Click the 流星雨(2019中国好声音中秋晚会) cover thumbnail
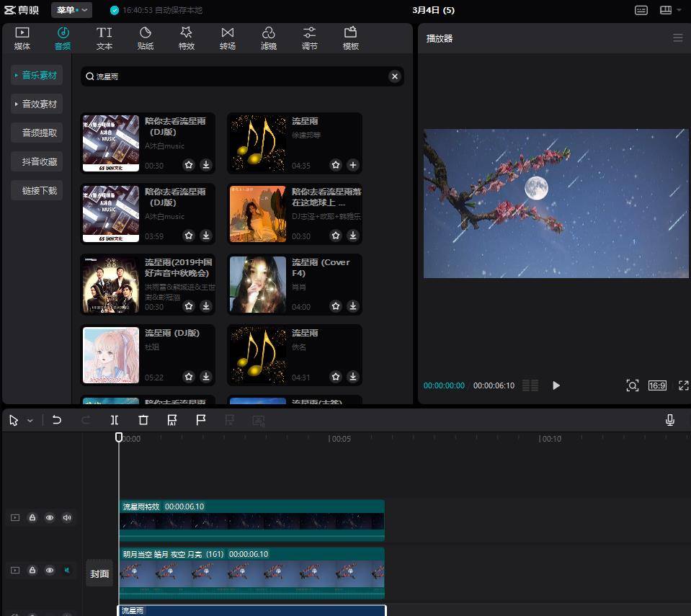The height and width of the screenshot is (616, 691). [x=111, y=285]
